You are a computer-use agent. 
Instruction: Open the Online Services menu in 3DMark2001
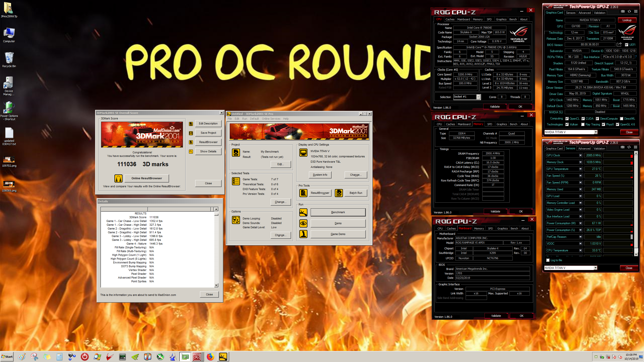pyautogui.click(x=271, y=119)
